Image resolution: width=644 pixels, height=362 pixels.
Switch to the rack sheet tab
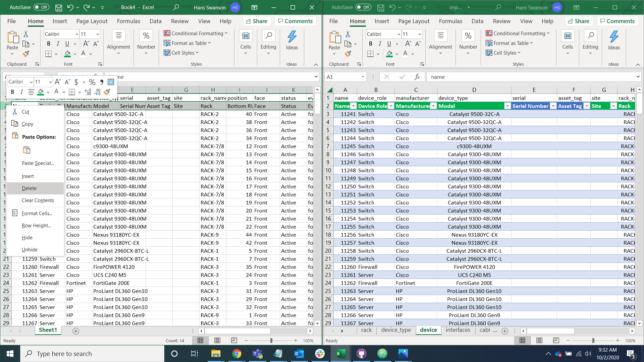(366, 330)
